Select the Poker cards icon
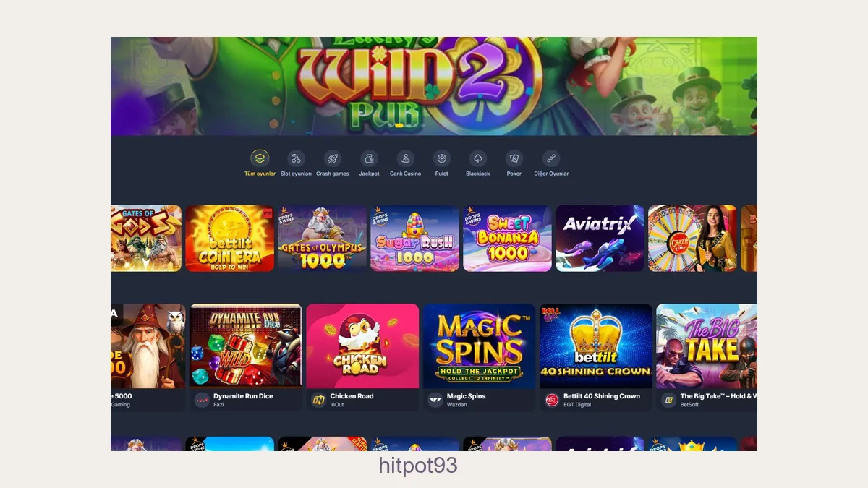The image size is (868, 488). 514,158
